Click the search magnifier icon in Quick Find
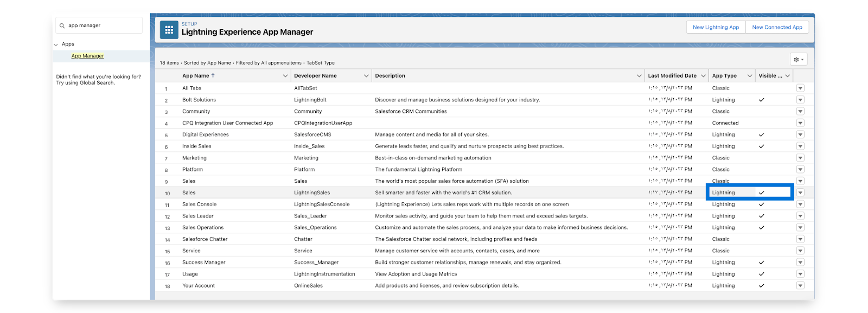Viewport: 868px width, 313px height. [62, 25]
